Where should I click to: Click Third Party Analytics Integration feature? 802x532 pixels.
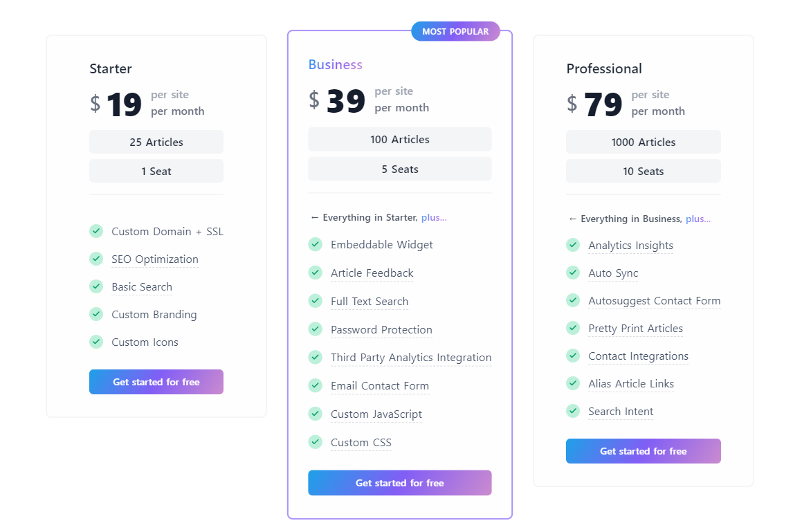[x=411, y=358]
